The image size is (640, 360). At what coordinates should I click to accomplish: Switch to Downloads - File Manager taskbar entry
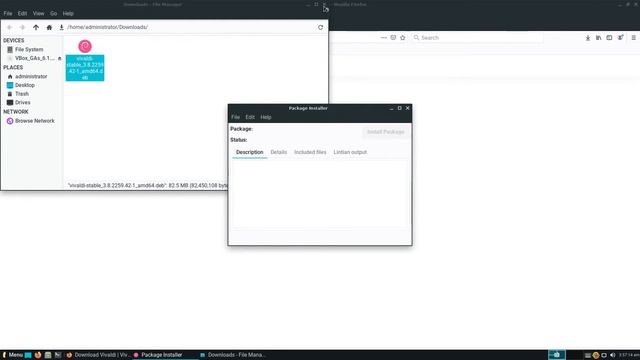point(232,355)
